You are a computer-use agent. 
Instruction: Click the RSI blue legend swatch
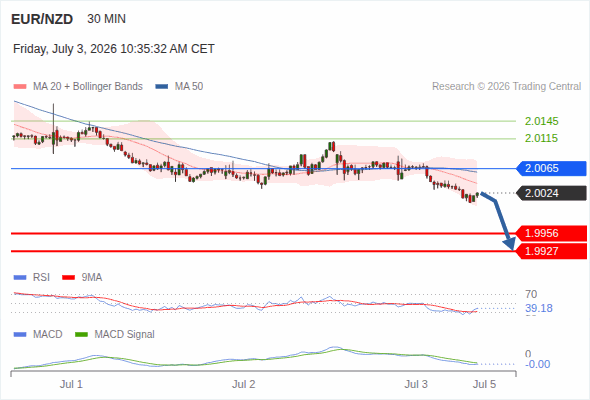(x=20, y=278)
